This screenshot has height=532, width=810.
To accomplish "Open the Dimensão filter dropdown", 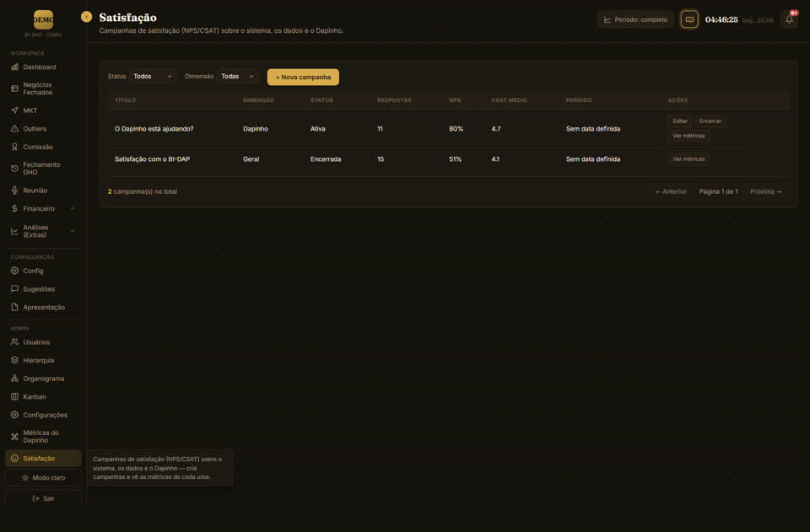I will [x=238, y=77].
